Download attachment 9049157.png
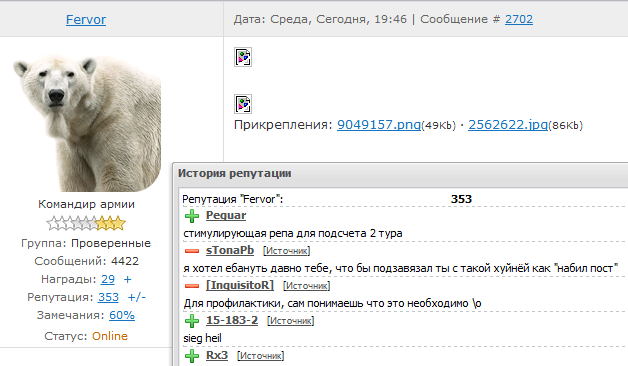628x366 pixels. pyautogui.click(x=379, y=125)
